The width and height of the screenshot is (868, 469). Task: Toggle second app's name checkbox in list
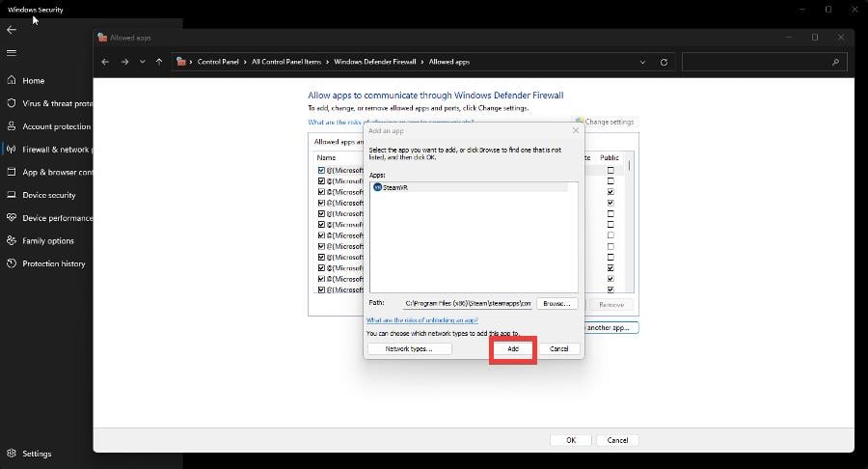(321, 181)
